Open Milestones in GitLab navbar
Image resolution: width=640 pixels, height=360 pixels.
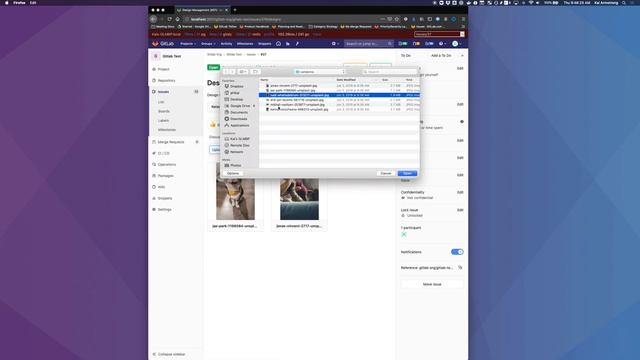pyautogui.click(x=245, y=44)
